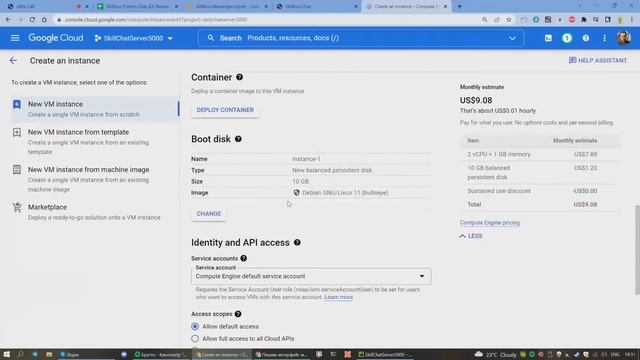Open the Access scopes help tooltip
640x360 pixels.
click(238, 314)
